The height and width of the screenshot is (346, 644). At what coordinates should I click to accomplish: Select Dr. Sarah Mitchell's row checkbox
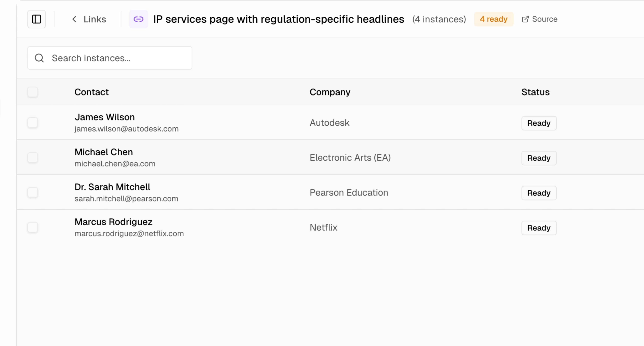tap(33, 193)
